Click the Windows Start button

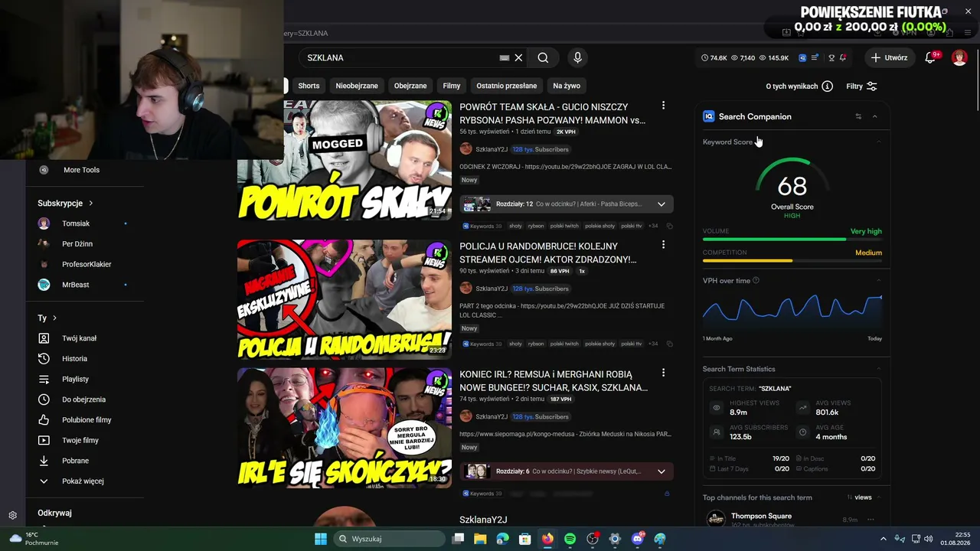pos(321,539)
